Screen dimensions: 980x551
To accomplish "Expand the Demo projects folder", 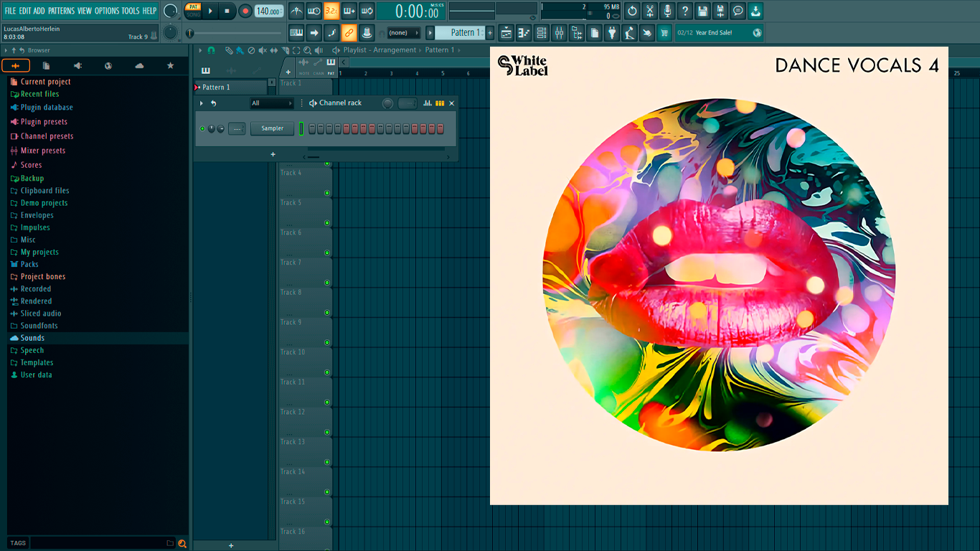I will [x=44, y=203].
